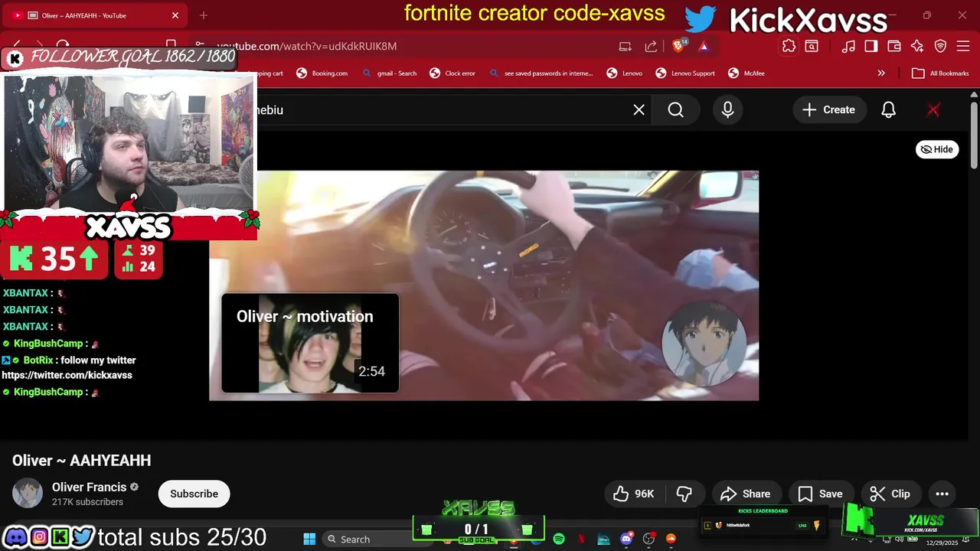Open the extensions puzzle icon

point(789,46)
